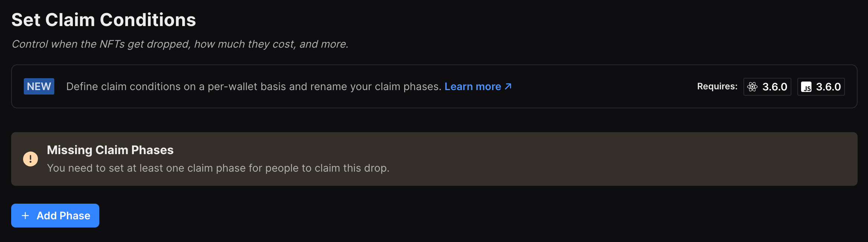Screen dimensions: 868x242
Task: Open the Learn more link
Action: click(473, 86)
